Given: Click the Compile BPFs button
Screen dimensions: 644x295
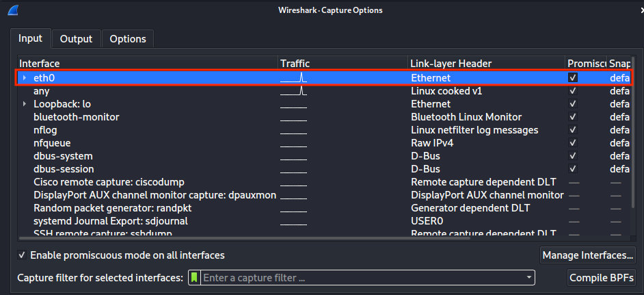Looking at the screenshot, I should 602,278.
